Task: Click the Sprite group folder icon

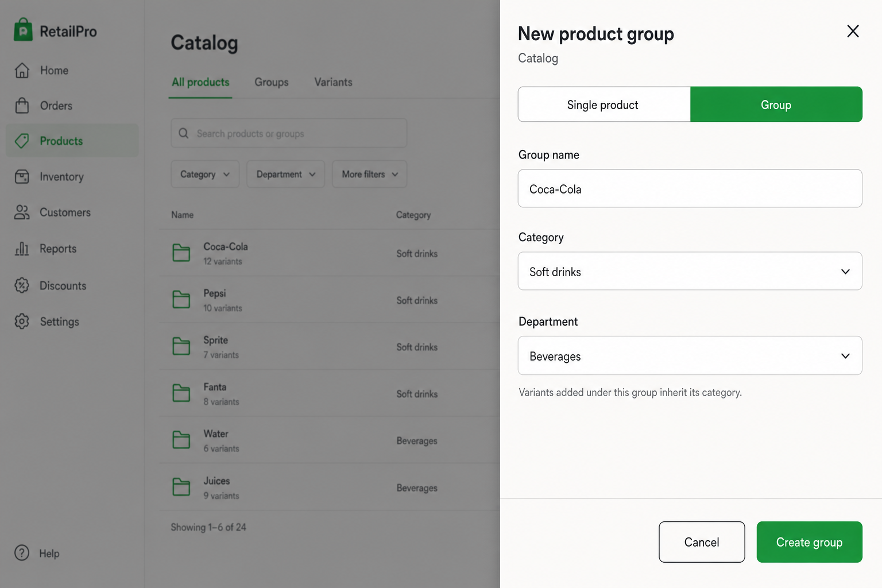Action: coord(181,346)
